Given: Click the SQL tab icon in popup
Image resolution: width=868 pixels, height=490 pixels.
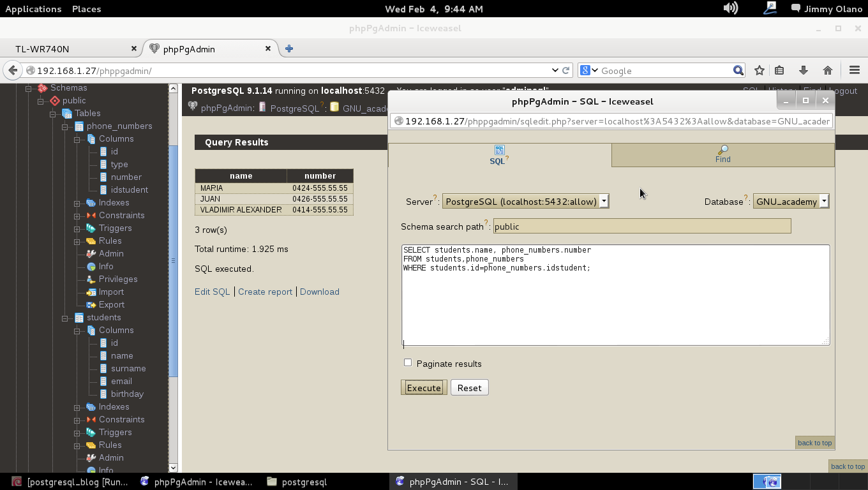Looking at the screenshot, I should [x=499, y=151].
